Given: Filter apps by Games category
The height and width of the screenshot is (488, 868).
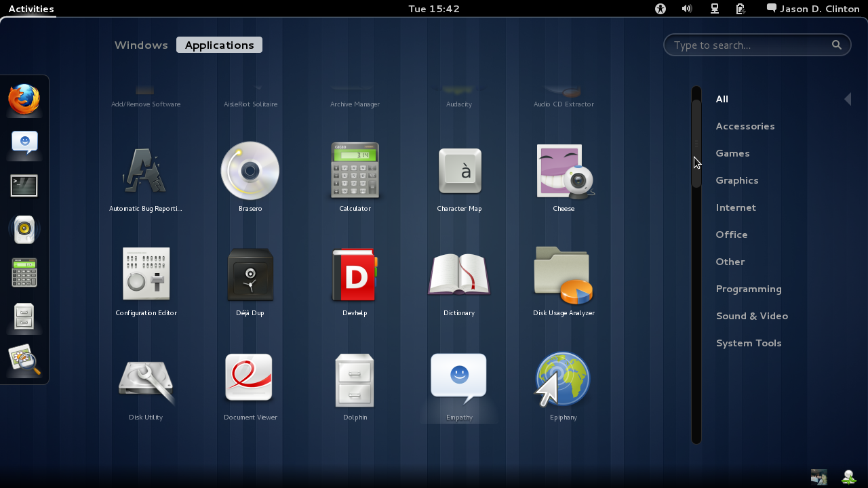Looking at the screenshot, I should (x=732, y=153).
